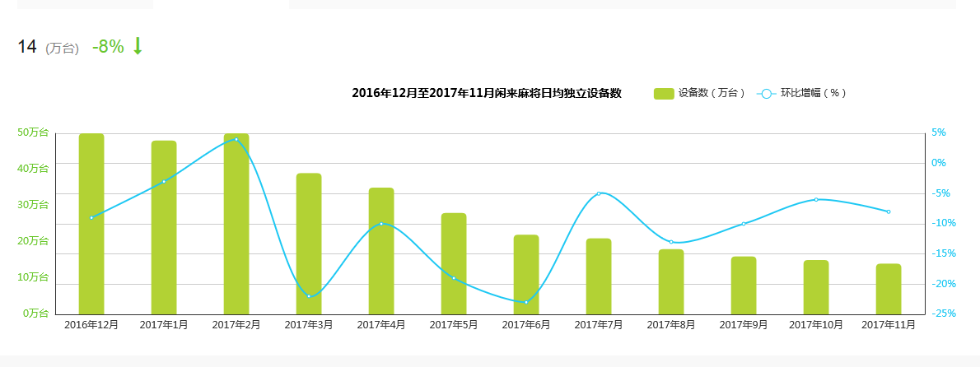Click the 2017年10月 green bar
The height and width of the screenshot is (367, 980).
[816, 288]
